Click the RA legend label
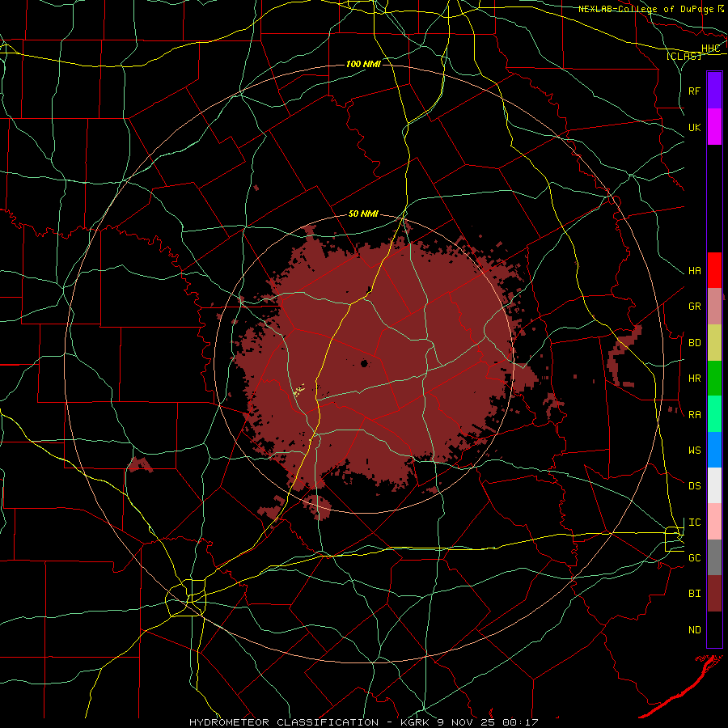 [695, 415]
